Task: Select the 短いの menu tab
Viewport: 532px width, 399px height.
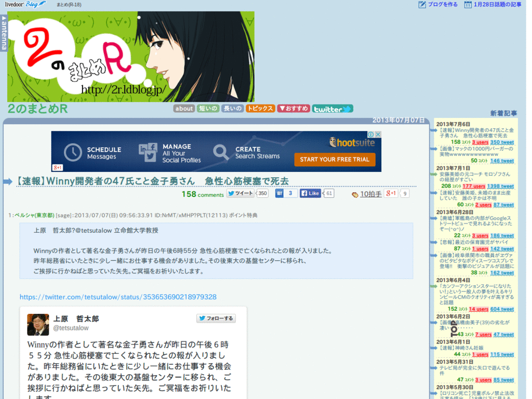Action: pos(208,109)
